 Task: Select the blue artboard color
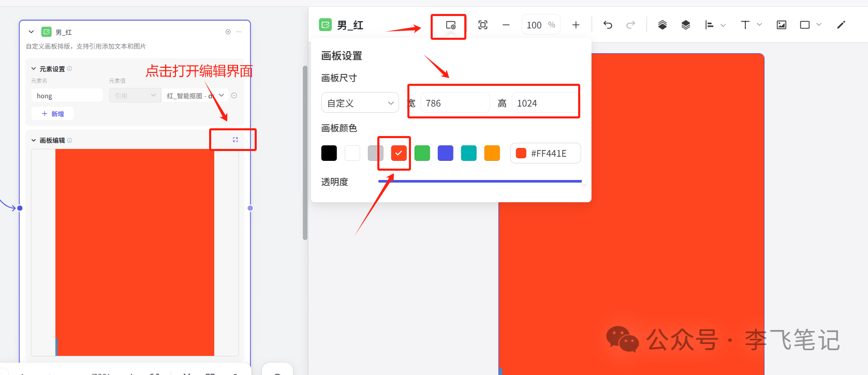446,153
